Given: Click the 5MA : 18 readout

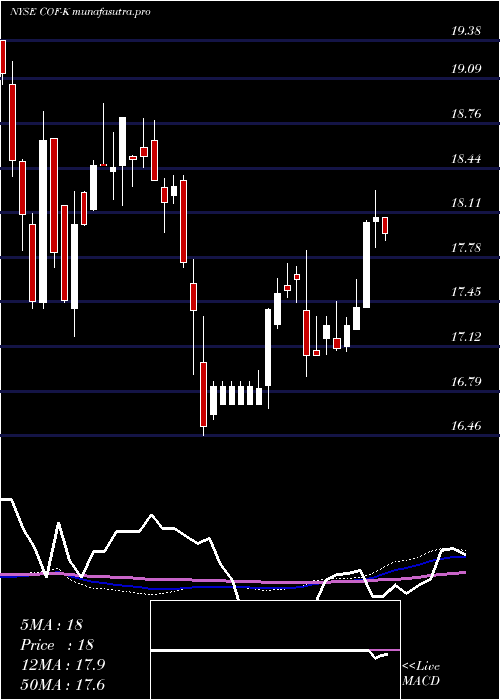Looking at the screenshot, I should [x=51, y=625].
